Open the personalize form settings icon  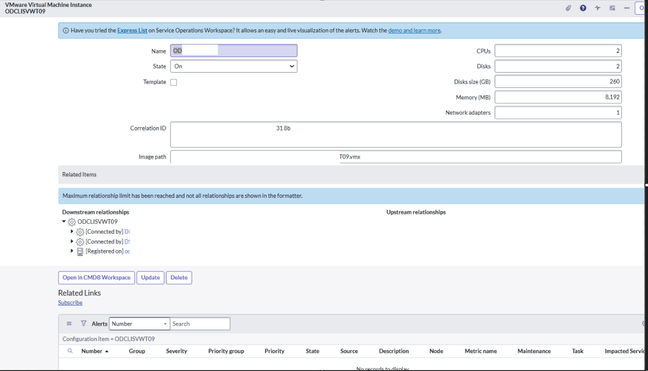click(x=612, y=8)
